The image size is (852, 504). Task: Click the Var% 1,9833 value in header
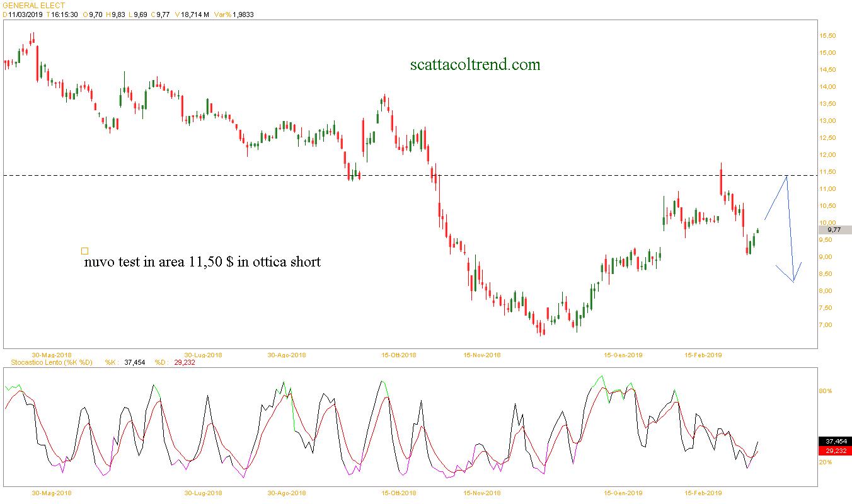click(245, 14)
